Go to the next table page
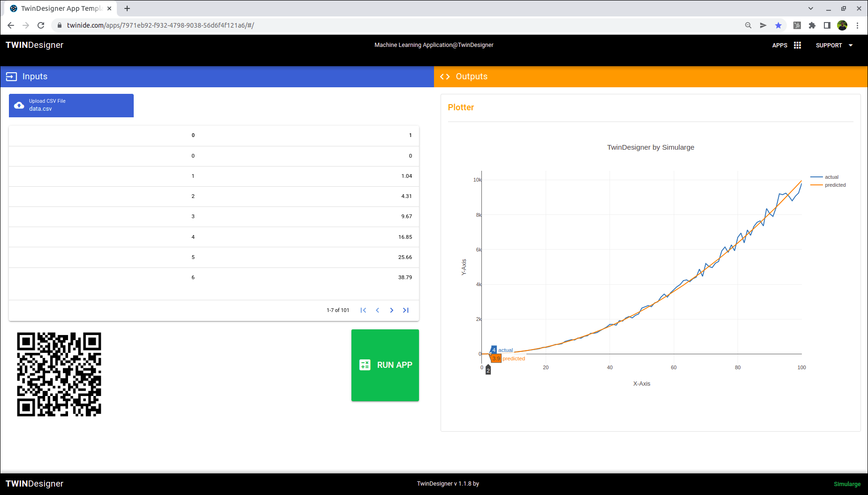 click(x=392, y=310)
